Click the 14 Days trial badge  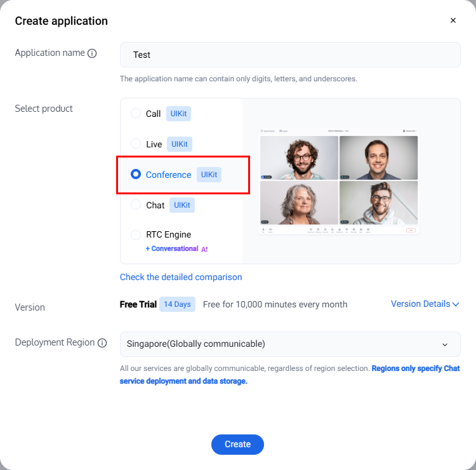(x=177, y=304)
